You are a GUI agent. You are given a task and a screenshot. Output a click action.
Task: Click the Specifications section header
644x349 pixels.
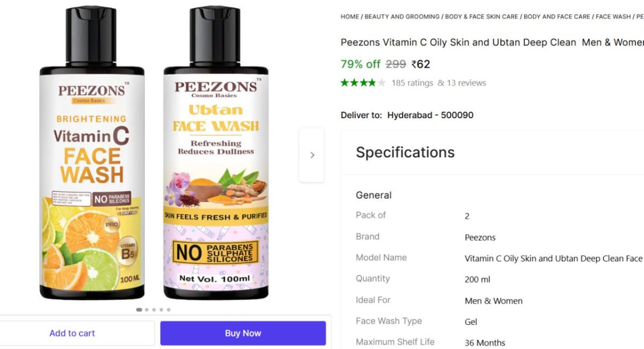pyautogui.click(x=405, y=152)
